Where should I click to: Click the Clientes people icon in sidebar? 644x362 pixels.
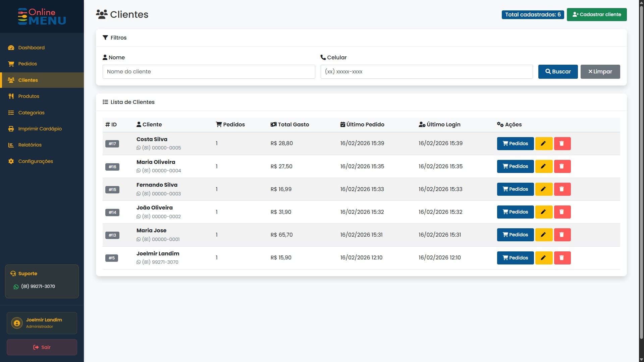click(11, 80)
